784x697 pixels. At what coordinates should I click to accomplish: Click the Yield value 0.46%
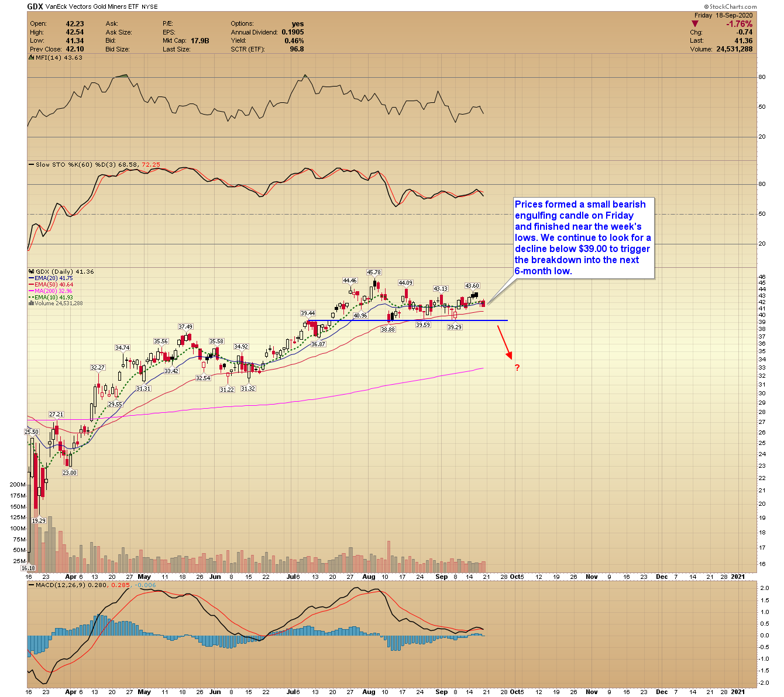coord(294,41)
